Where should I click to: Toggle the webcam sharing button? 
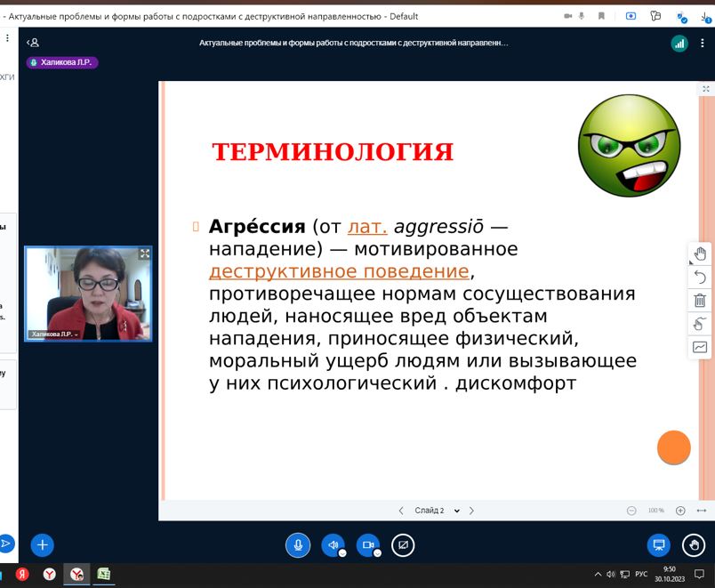click(366, 544)
